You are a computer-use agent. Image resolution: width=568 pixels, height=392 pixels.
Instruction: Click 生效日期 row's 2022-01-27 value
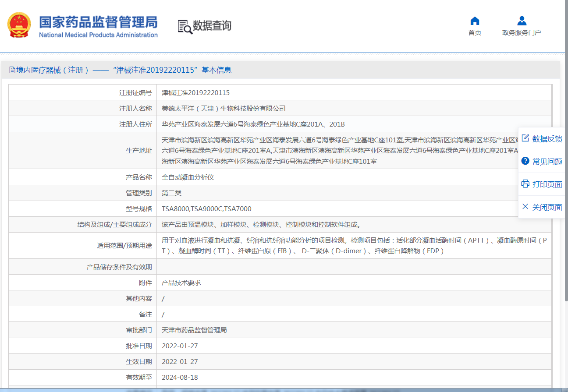(180, 362)
